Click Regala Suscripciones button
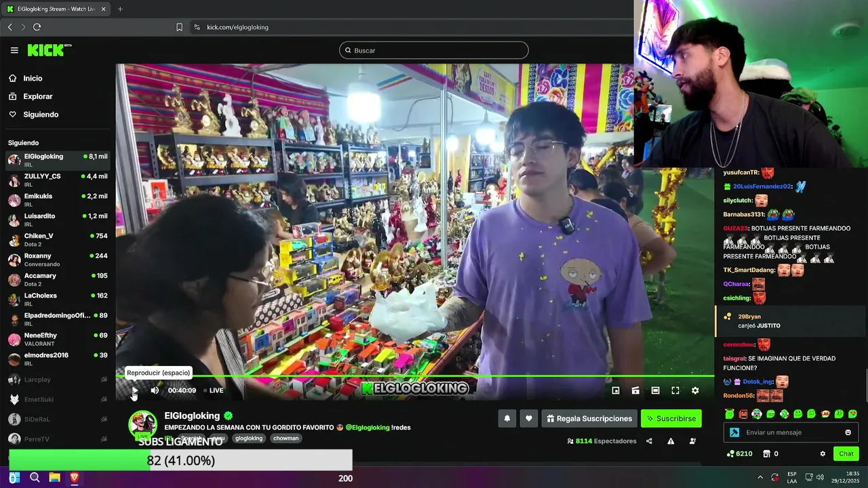 point(589,419)
